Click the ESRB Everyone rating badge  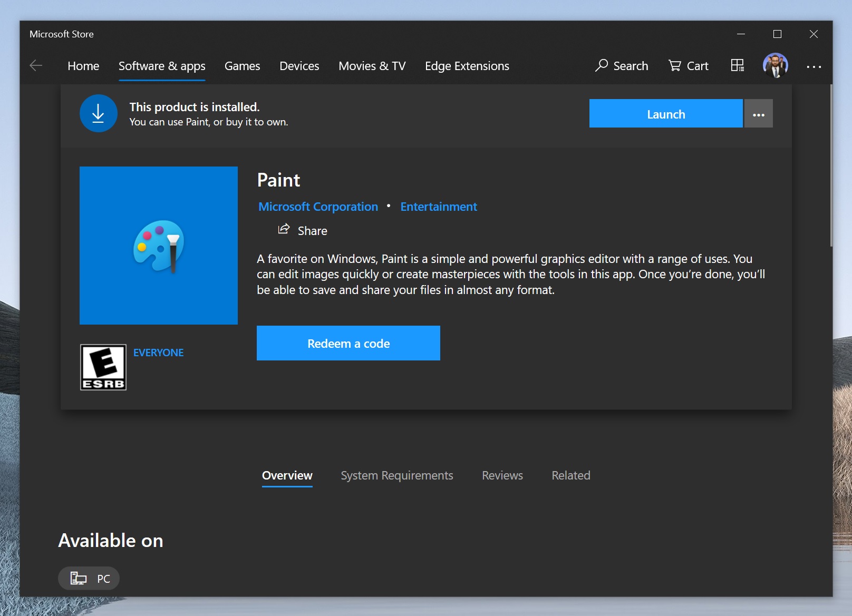(x=103, y=367)
